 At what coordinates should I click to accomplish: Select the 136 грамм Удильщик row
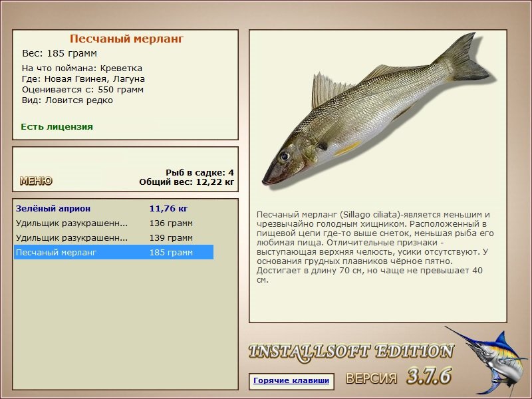click(x=114, y=223)
